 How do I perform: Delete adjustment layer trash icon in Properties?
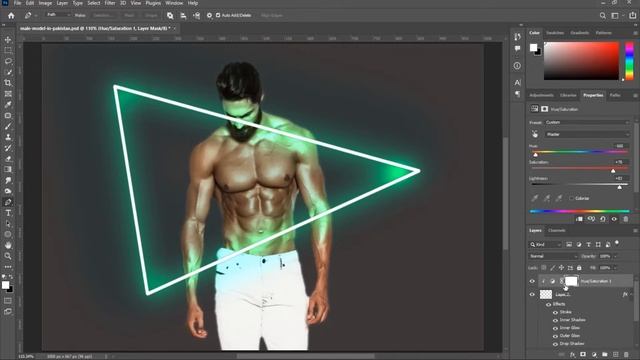[x=626, y=219]
